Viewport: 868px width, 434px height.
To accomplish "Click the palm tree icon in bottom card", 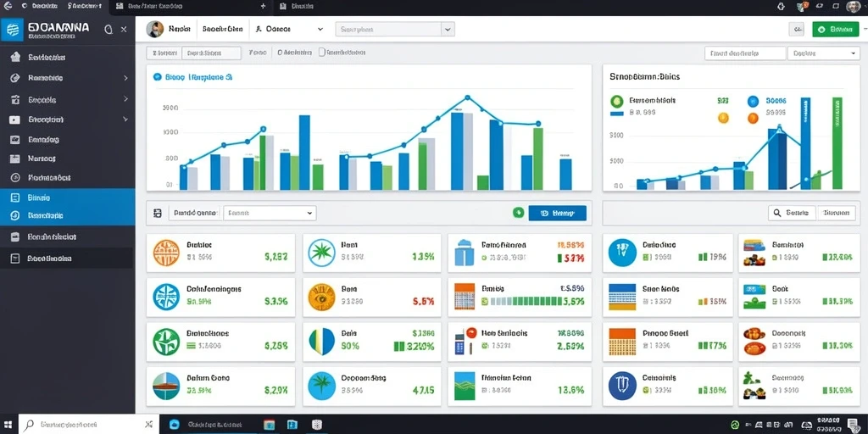I will 321,386.
